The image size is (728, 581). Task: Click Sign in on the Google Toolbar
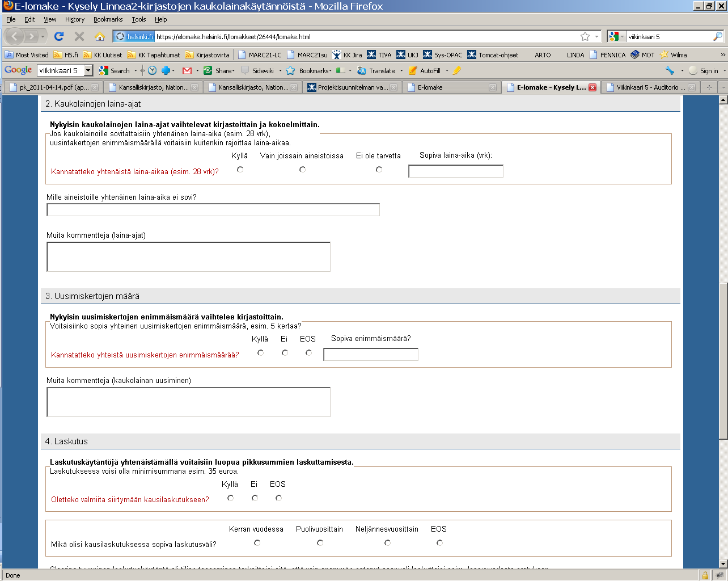click(704, 70)
